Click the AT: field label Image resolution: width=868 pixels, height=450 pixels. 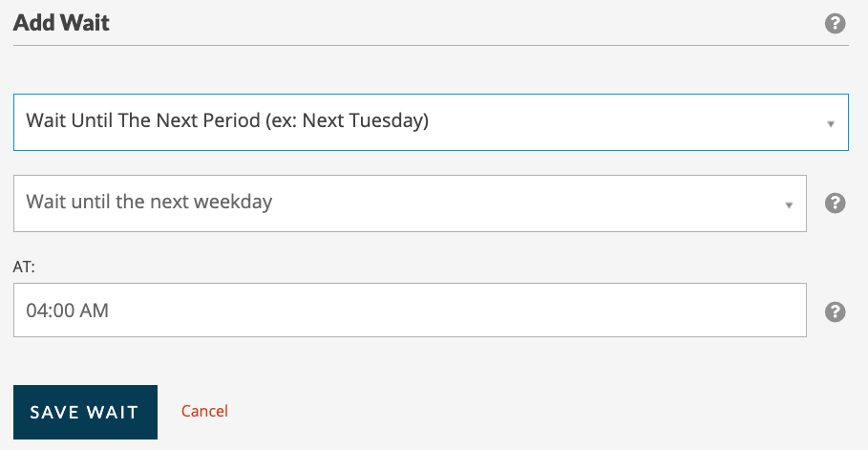[x=24, y=268]
